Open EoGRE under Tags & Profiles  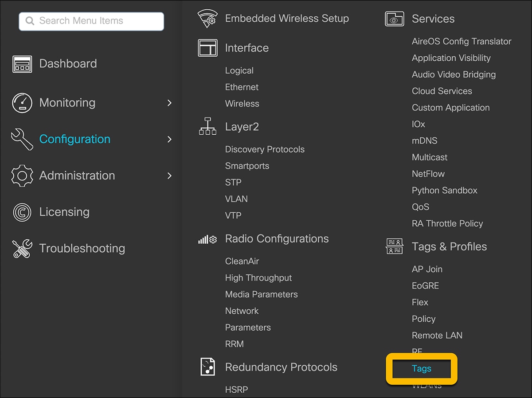click(x=425, y=286)
